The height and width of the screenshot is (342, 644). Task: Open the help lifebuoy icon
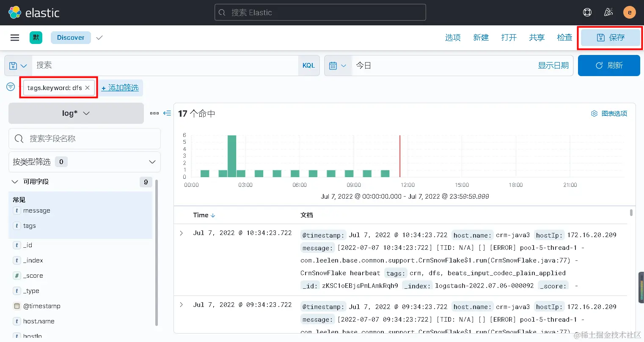[x=587, y=12]
